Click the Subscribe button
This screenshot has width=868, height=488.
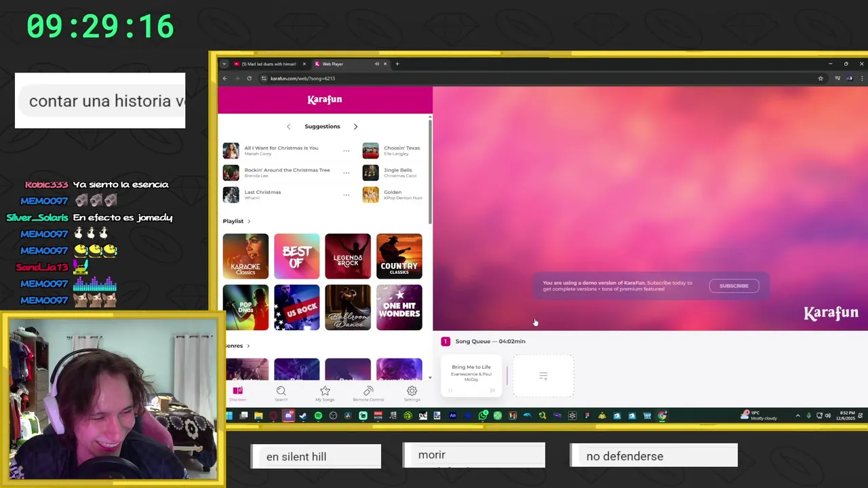click(x=734, y=286)
